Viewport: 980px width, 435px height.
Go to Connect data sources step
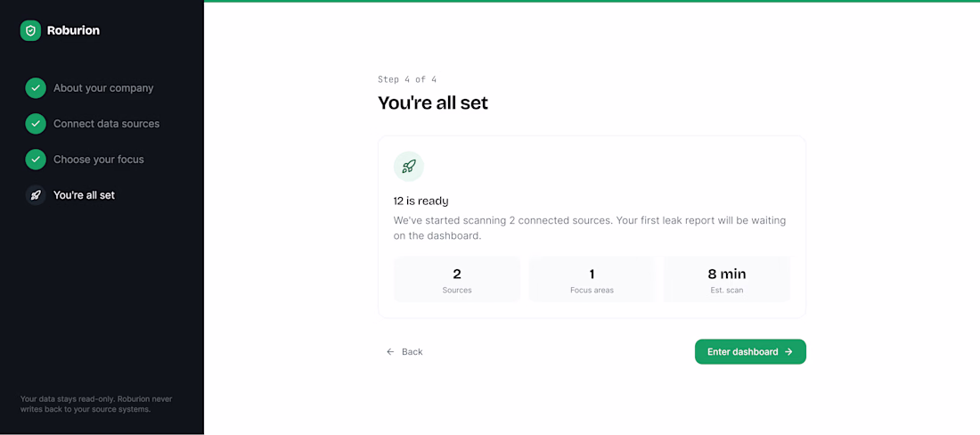pos(106,124)
